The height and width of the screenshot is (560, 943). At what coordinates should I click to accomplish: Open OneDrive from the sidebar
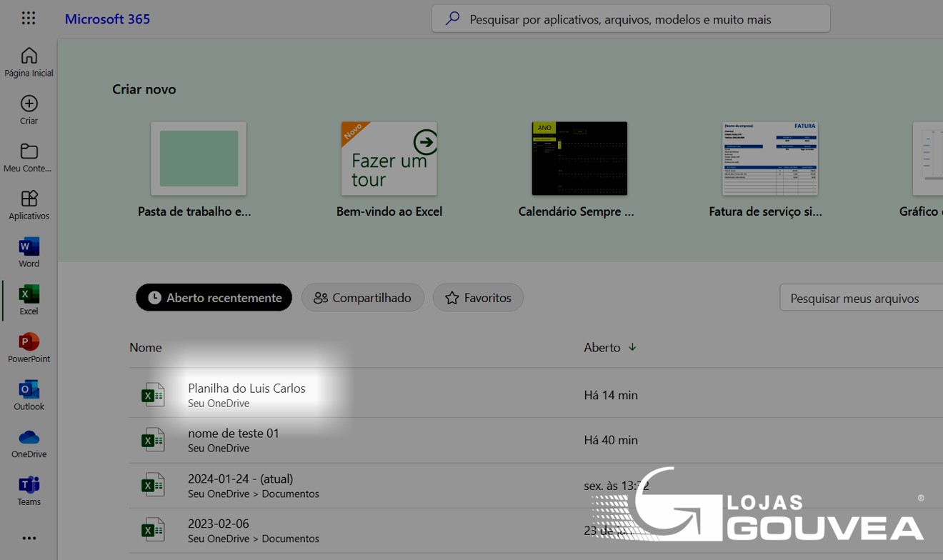coord(29,443)
